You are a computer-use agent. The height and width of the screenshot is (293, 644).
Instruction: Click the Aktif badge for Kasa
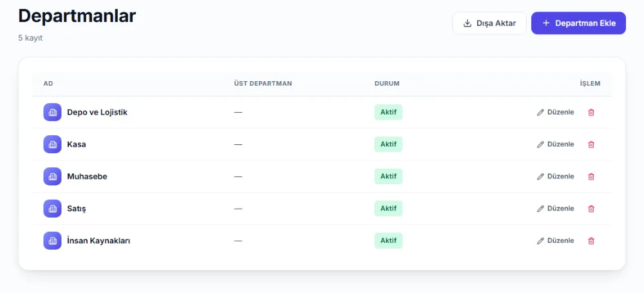coord(388,144)
